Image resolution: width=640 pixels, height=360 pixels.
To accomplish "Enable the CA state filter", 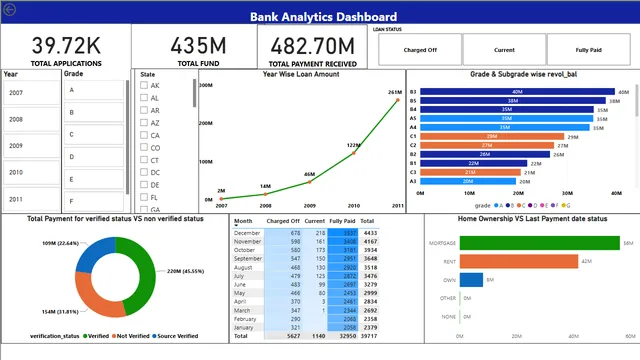I will (144, 135).
